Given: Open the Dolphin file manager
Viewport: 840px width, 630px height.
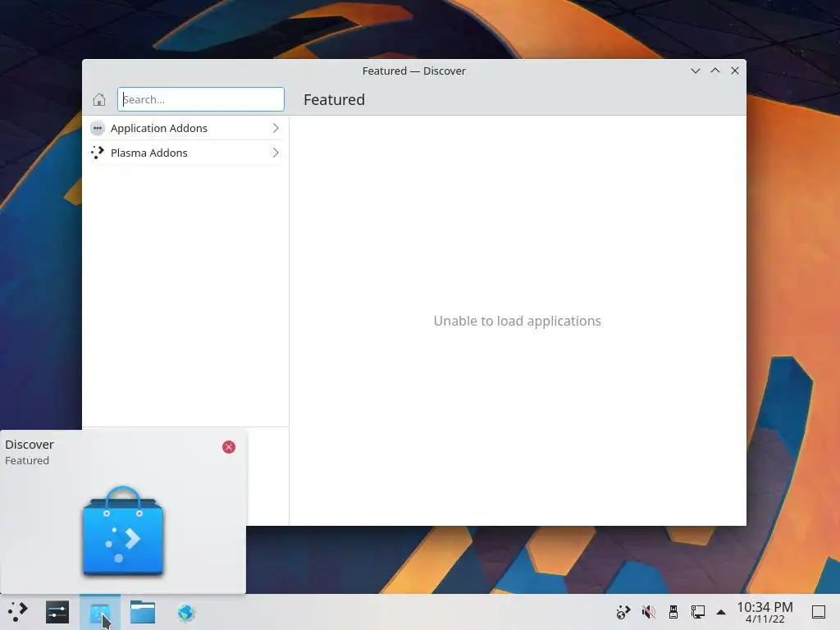Looking at the screenshot, I should [x=143, y=612].
